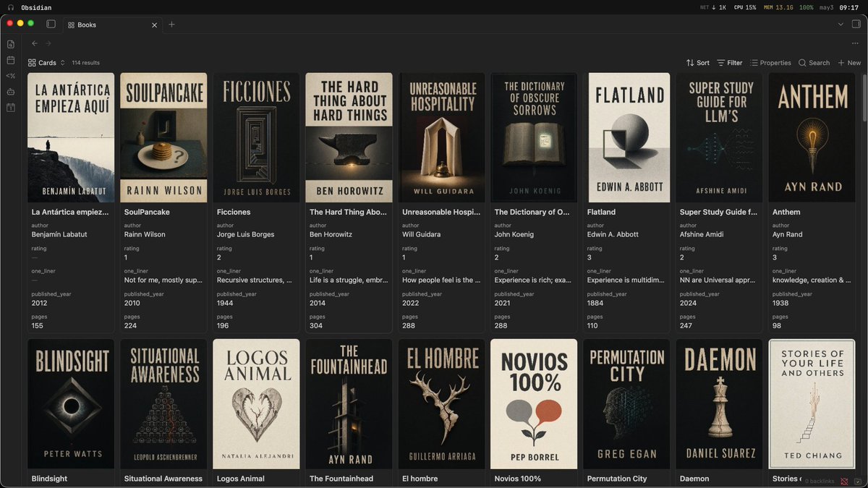This screenshot has width=868, height=488.
Task: Select the Books tab
Action: pos(112,25)
